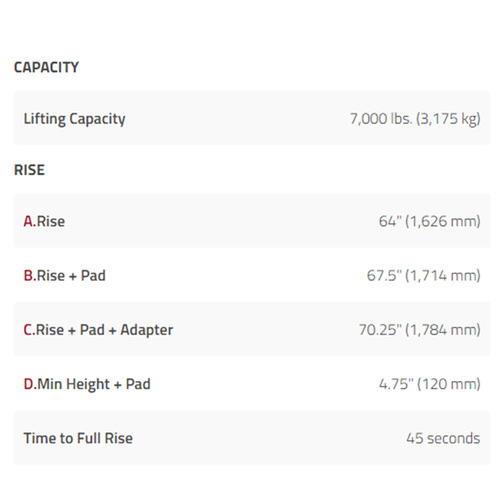Click the 64" (1,626 mm) value

[x=430, y=221]
